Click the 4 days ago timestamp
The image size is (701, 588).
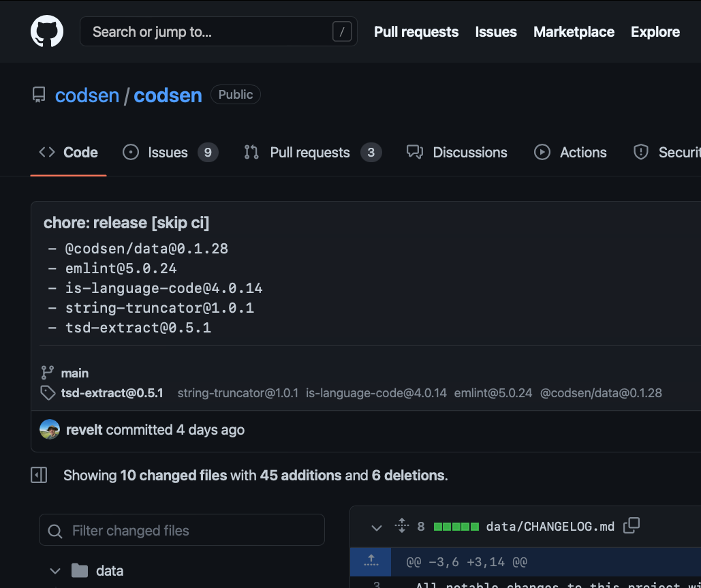(x=211, y=430)
